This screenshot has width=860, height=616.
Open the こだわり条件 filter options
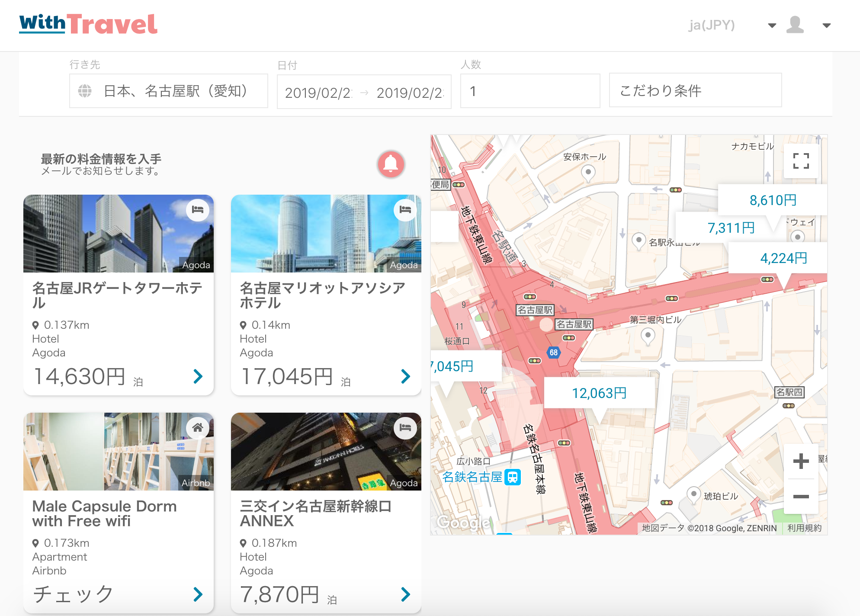tap(695, 90)
